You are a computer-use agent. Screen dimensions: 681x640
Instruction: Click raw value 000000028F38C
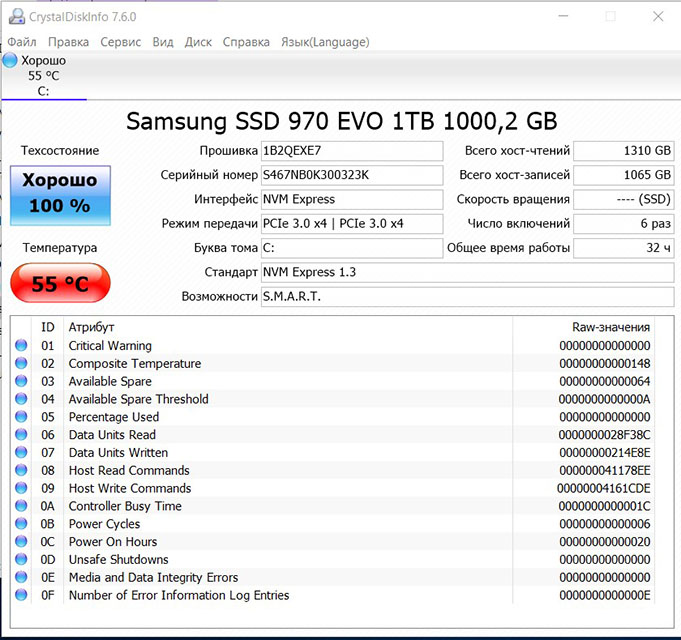tap(605, 435)
